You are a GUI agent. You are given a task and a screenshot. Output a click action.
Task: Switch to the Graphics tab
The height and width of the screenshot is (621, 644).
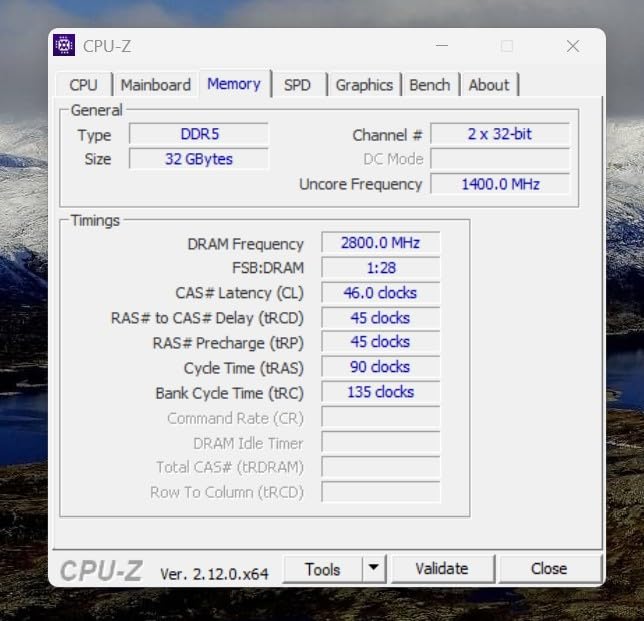(x=364, y=85)
